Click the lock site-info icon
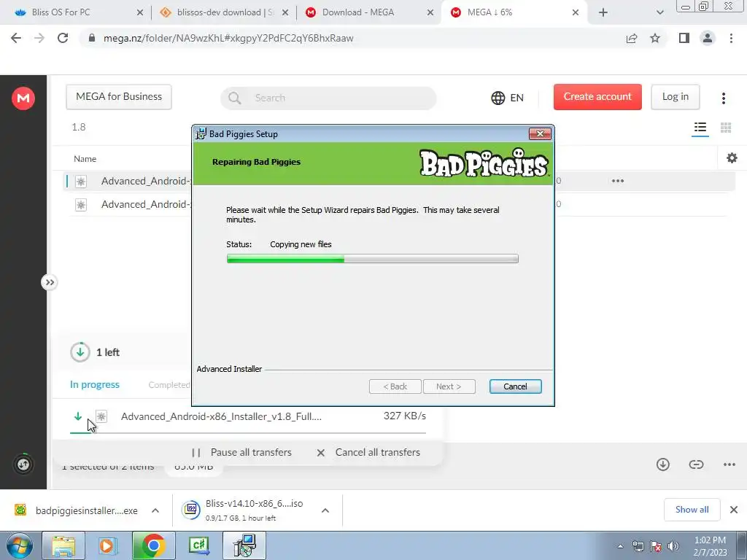The image size is (747, 560). [92, 38]
